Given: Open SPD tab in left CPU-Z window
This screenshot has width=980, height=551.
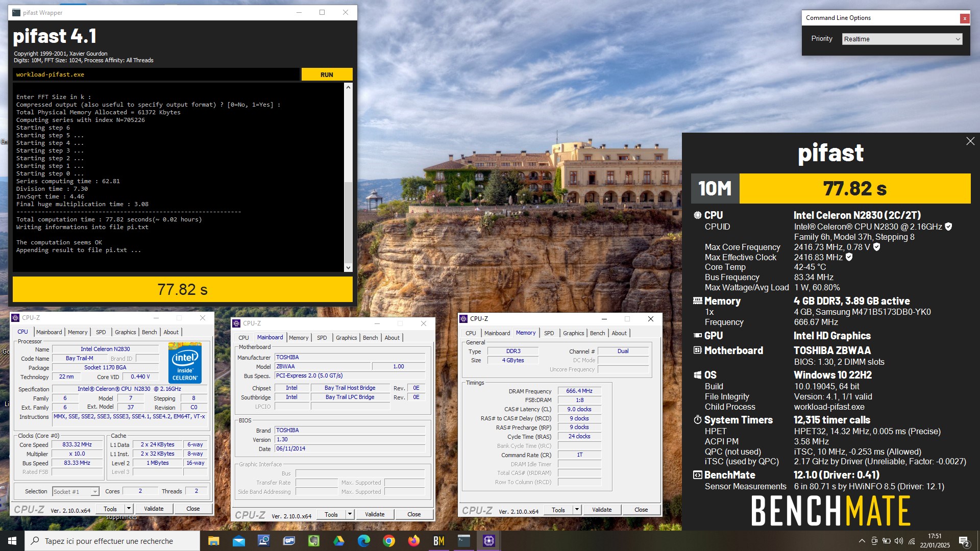Looking at the screenshot, I should [101, 332].
